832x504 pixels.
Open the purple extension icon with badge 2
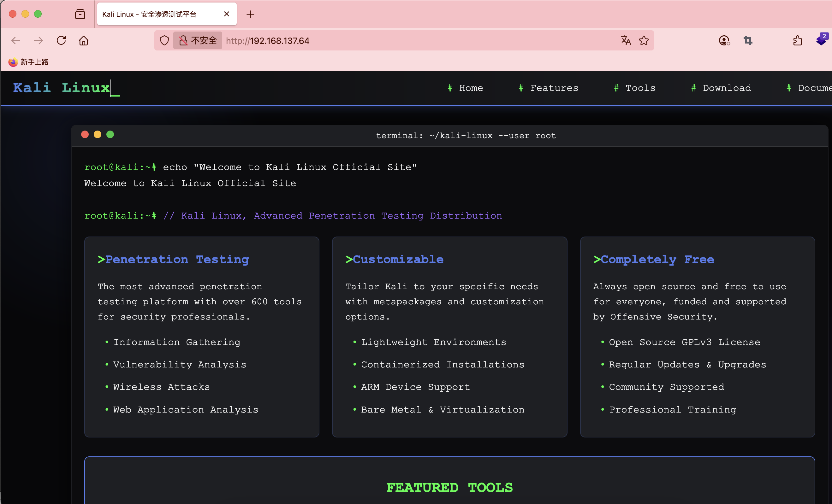pyautogui.click(x=822, y=39)
